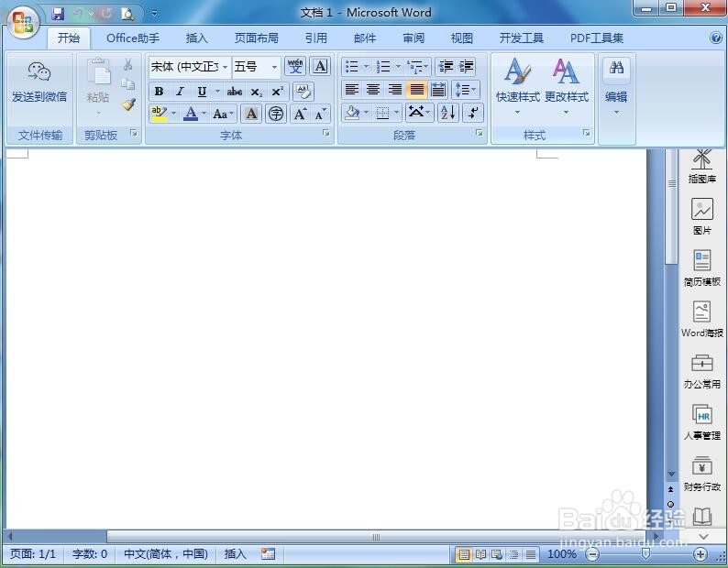Expand underline style dropdown arrow

(x=216, y=92)
